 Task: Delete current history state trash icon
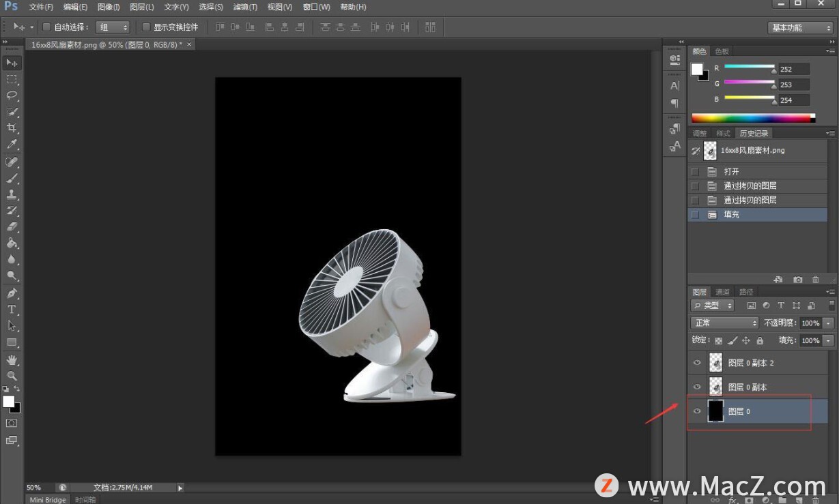pyautogui.click(x=815, y=280)
